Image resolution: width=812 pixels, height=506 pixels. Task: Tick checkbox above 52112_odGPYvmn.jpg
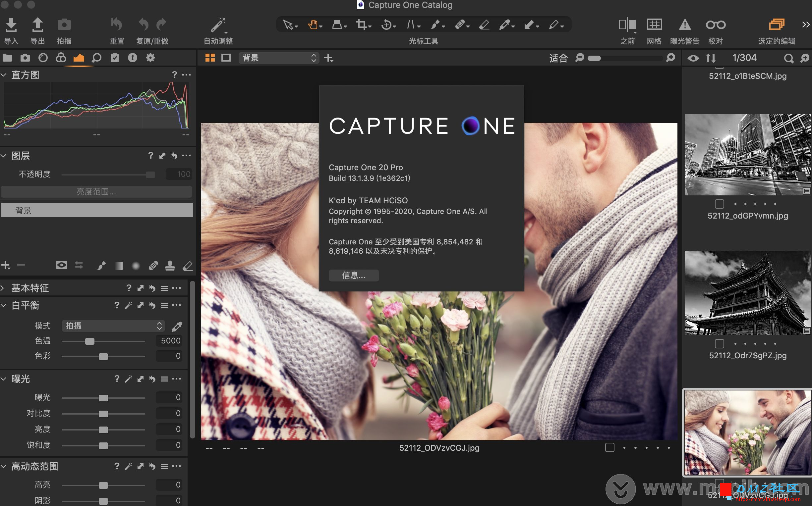719,204
